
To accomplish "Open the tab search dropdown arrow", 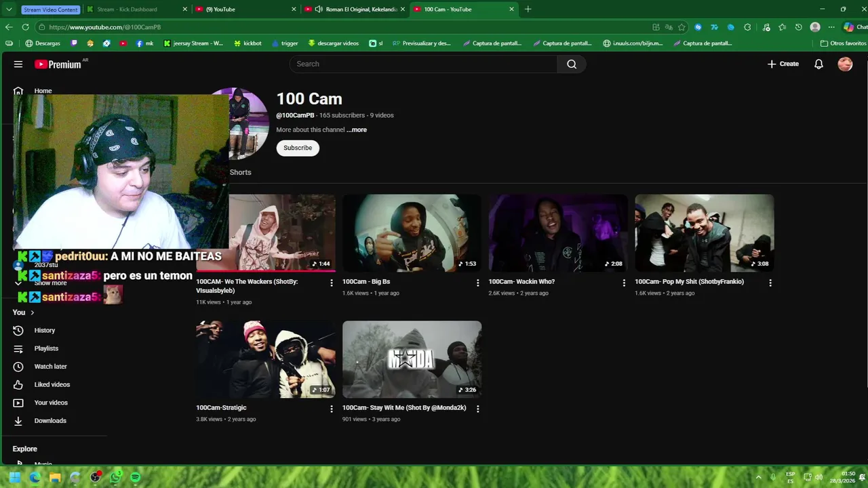I will (x=9, y=9).
